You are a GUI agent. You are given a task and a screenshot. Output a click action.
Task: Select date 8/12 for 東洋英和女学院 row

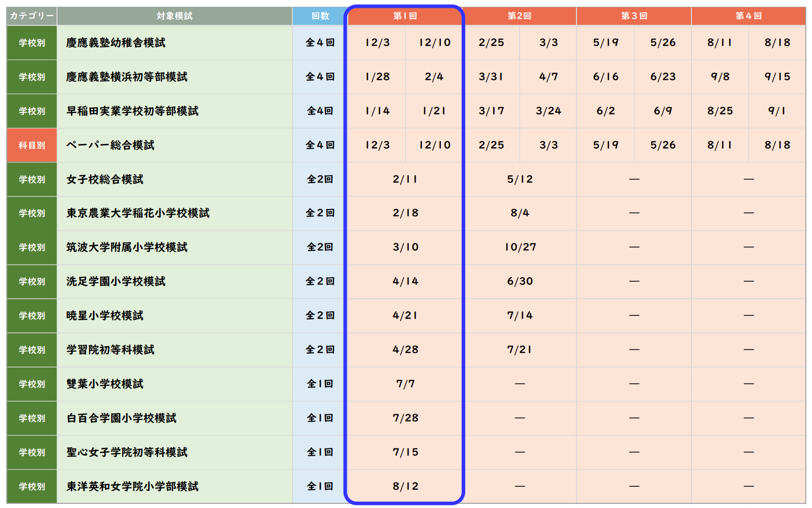tap(405, 487)
